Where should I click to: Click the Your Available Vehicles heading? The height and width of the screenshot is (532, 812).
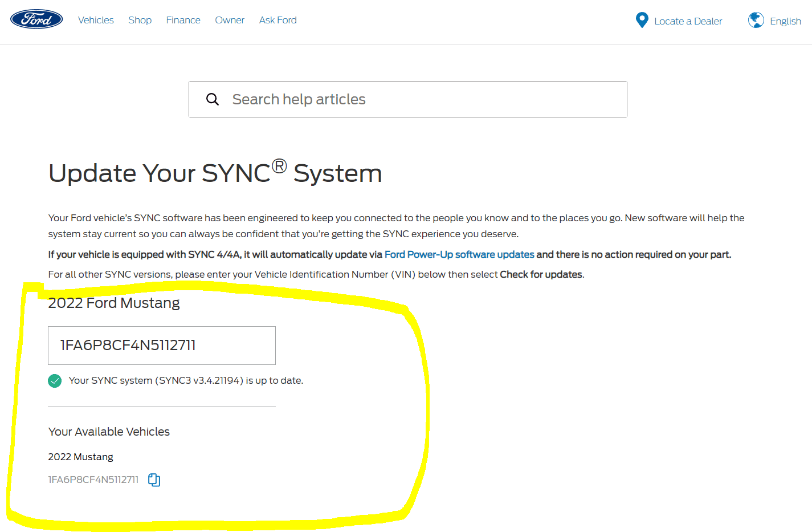[109, 432]
